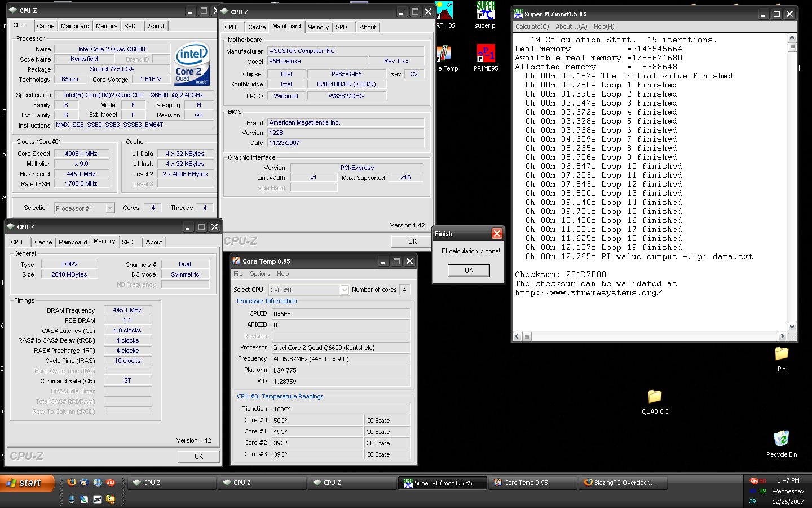Open the File menu in Core Temp

tap(238, 274)
